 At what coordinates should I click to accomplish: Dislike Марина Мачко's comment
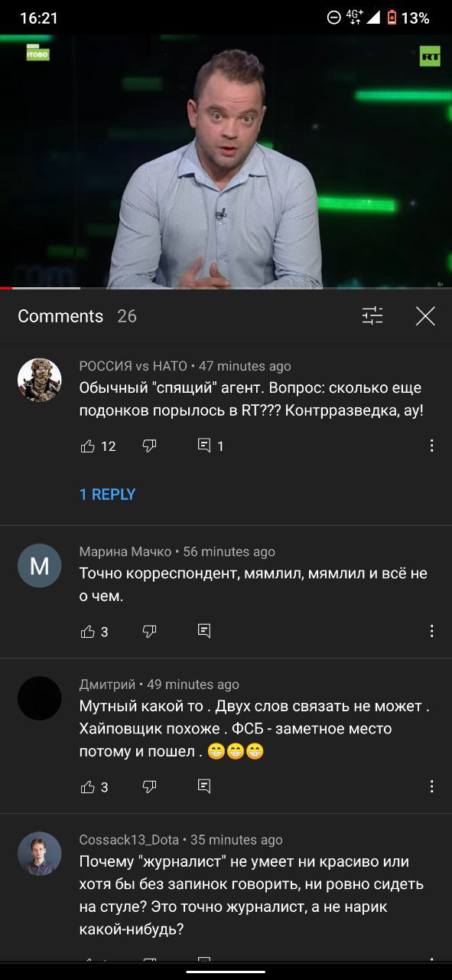(150, 632)
